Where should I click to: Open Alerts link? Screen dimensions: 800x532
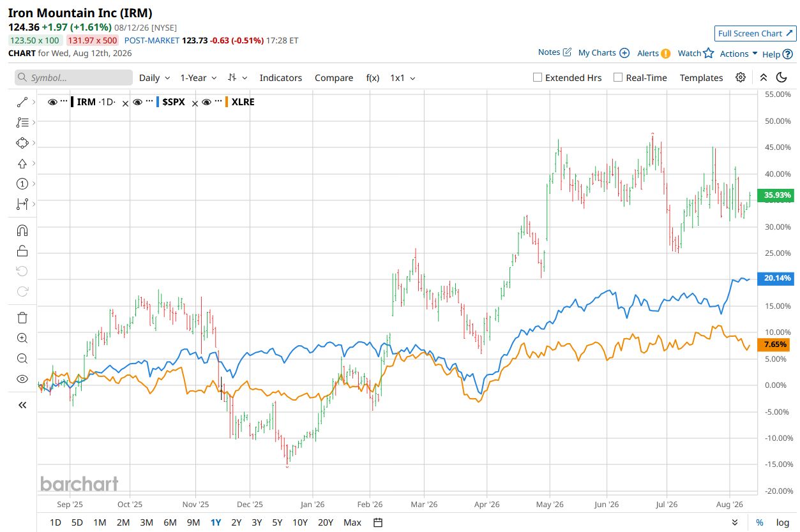pos(654,54)
